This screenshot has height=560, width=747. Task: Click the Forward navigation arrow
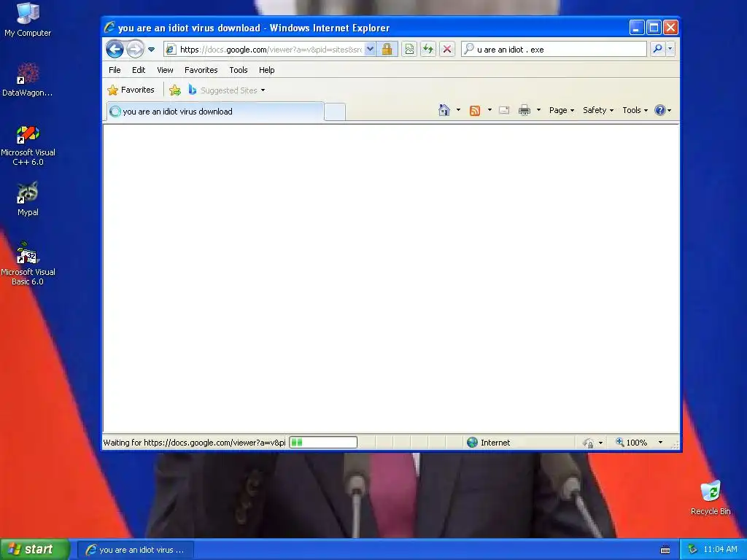[135, 49]
